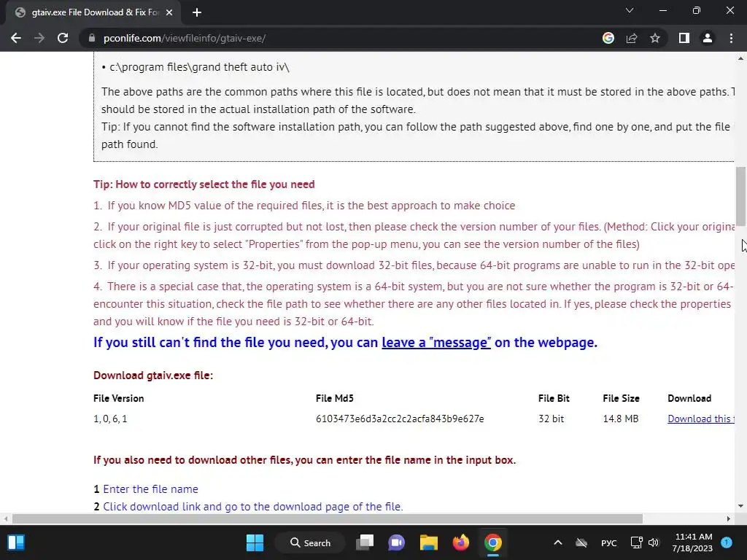Viewport: 747px width, 560px height.
Task: Open Chrome three-dot menu
Action: click(731, 38)
